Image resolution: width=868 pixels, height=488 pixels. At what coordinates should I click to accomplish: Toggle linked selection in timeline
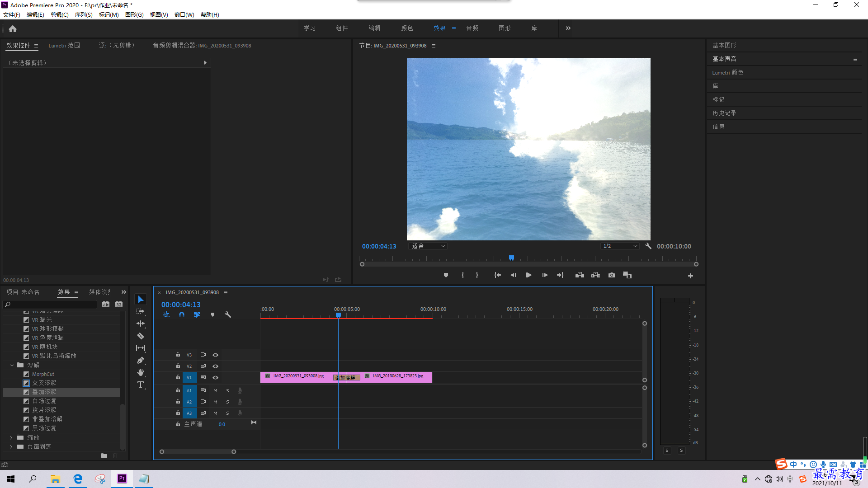[197, 314]
